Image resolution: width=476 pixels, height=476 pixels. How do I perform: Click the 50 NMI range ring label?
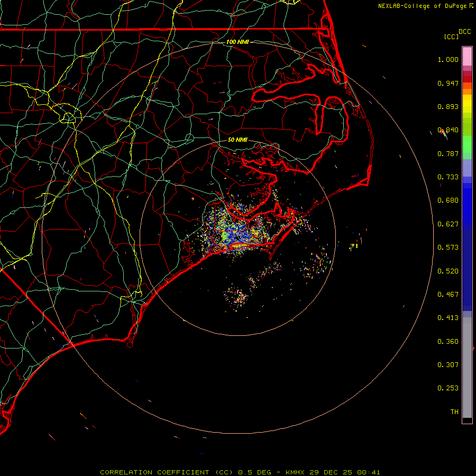point(237,140)
